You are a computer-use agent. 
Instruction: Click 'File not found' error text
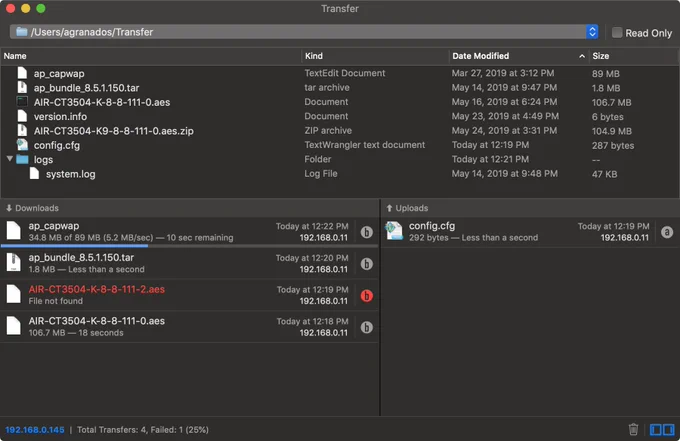pos(56,301)
